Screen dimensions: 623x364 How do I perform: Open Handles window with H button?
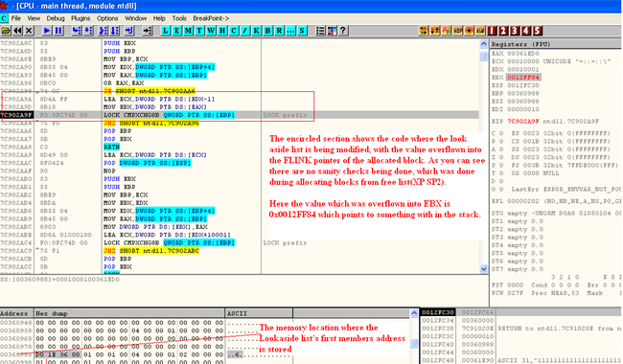222,31
